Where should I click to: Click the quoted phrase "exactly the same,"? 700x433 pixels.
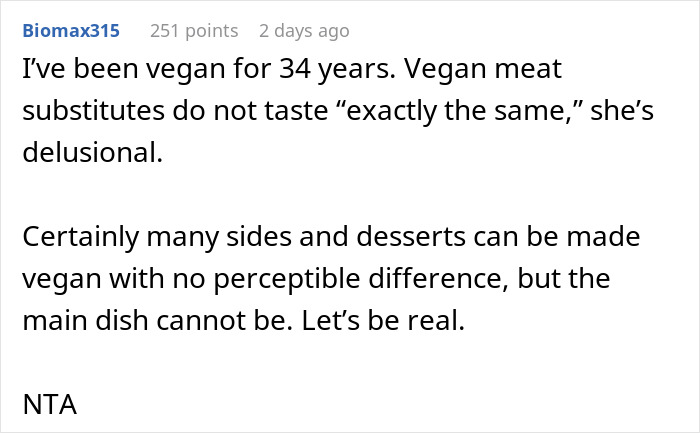[458, 111]
